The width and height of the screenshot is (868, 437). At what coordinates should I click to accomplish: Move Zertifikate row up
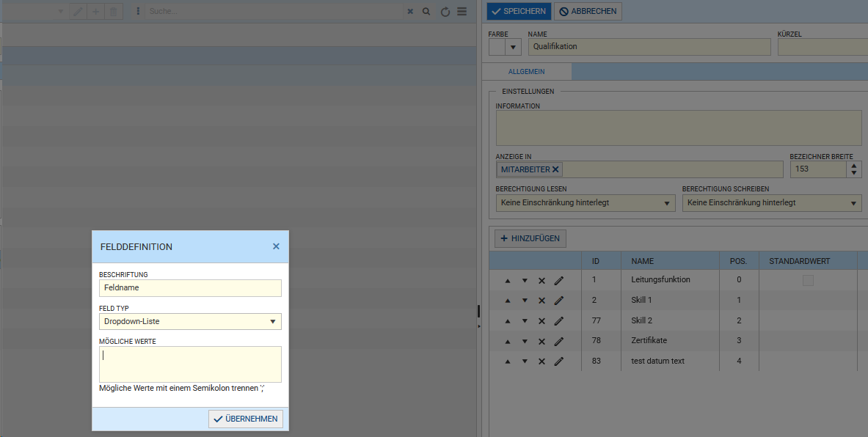coord(508,341)
